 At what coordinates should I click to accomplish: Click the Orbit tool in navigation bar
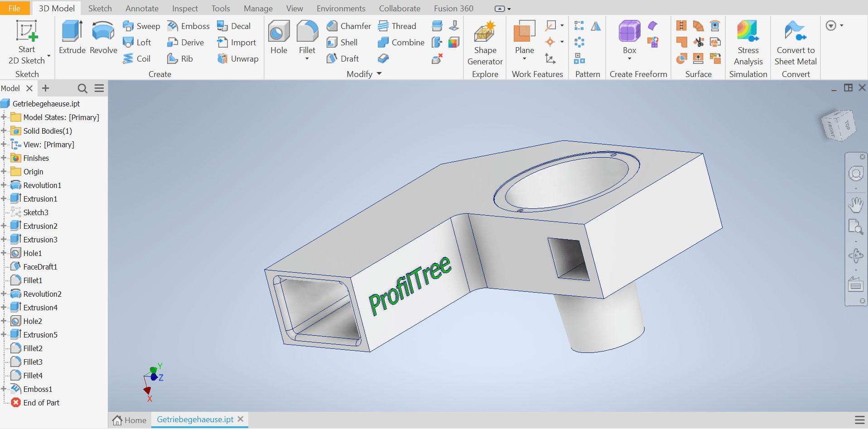coord(856,255)
